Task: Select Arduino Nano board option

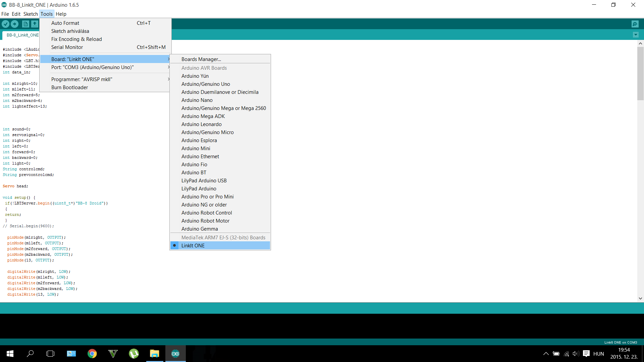Action: (197, 100)
